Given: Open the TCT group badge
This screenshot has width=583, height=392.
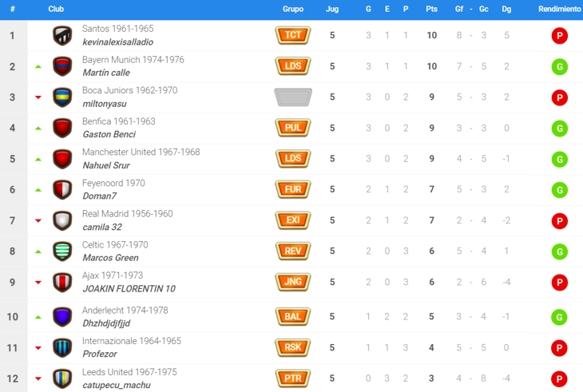Looking at the screenshot, I should click(293, 35).
